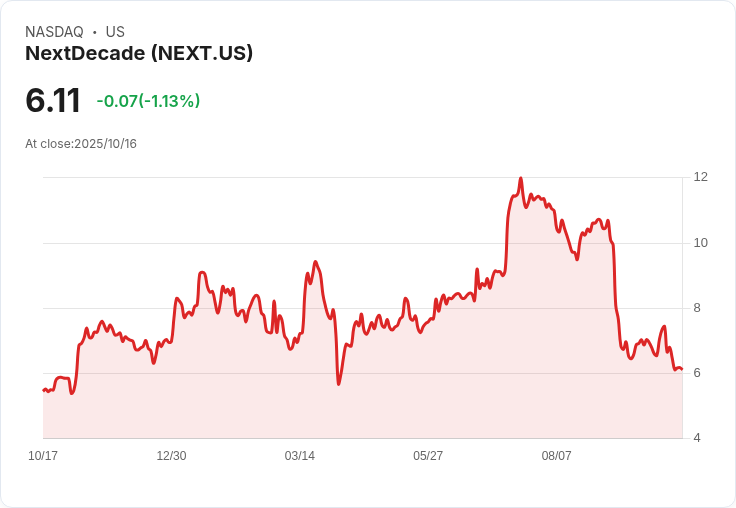The height and width of the screenshot is (508, 736).
Task: Click the At close:2025/10/16 timestamp
Action: click(x=81, y=144)
